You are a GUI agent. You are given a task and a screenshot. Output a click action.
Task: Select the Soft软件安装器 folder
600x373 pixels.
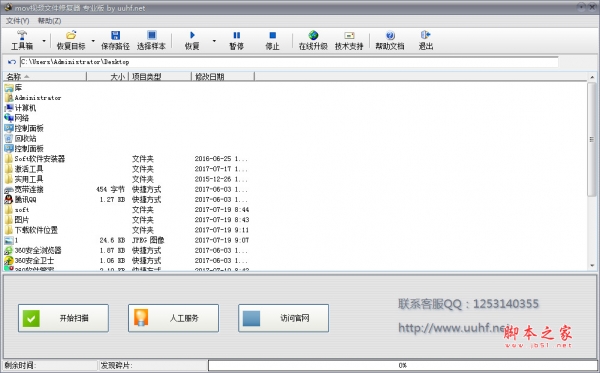[35, 159]
